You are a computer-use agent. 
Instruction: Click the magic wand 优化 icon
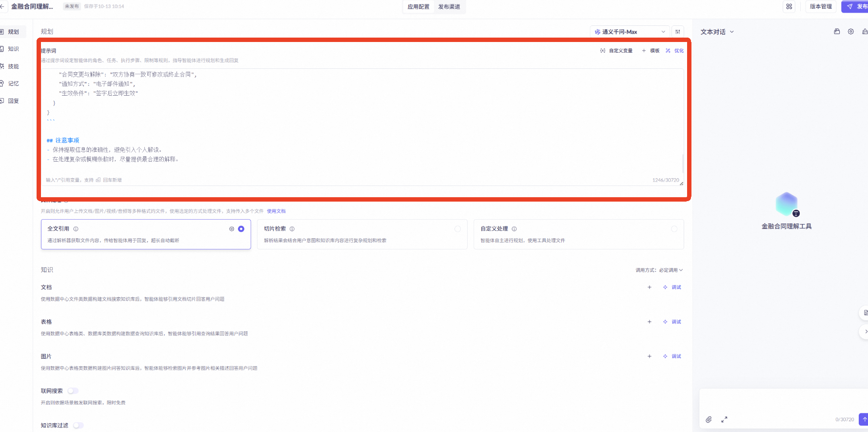pyautogui.click(x=668, y=51)
